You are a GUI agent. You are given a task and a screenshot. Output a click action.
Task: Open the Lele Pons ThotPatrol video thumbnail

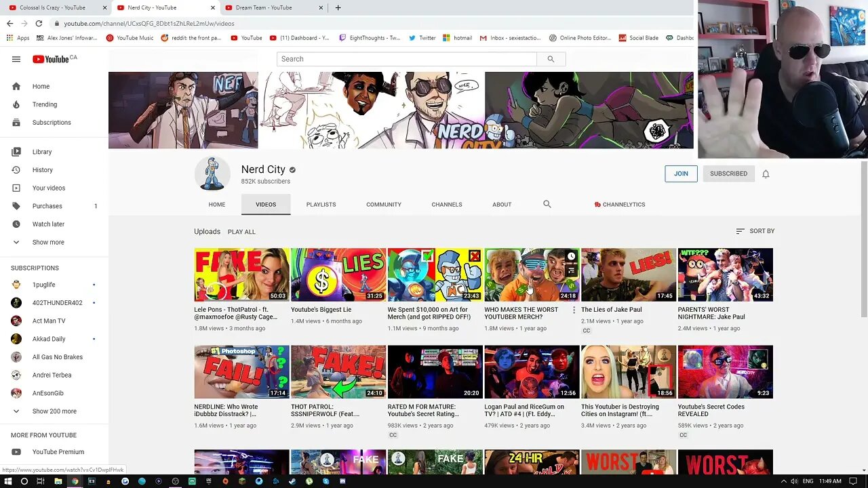(241, 274)
